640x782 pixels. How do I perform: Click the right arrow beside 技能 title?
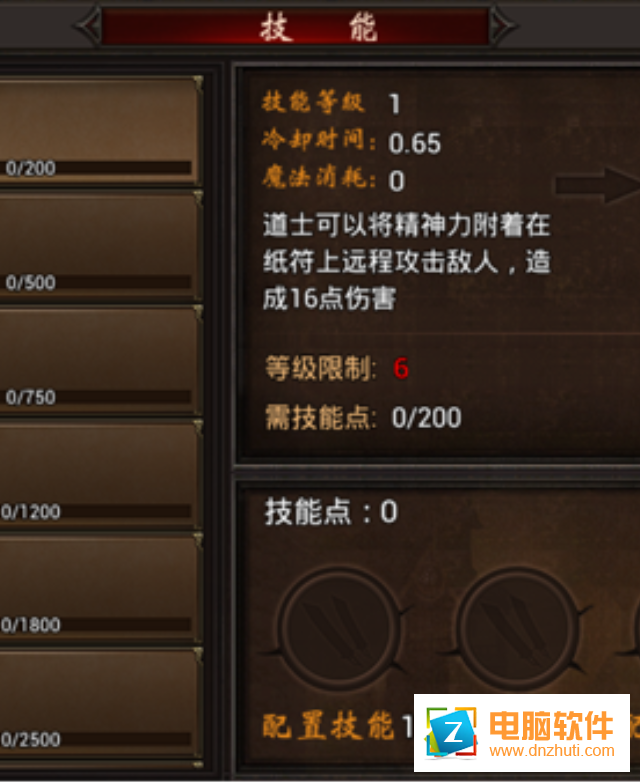click(x=504, y=25)
